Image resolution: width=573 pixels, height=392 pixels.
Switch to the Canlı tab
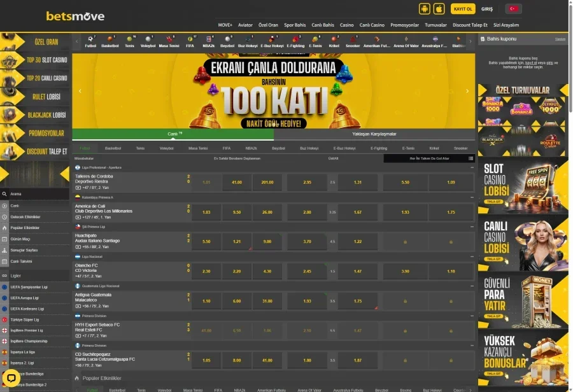click(x=173, y=134)
